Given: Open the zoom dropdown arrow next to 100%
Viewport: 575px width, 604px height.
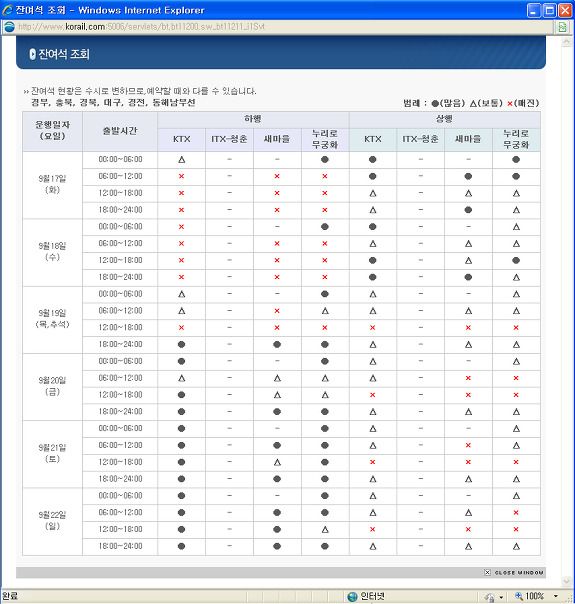Looking at the screenshot, I should (x=556, y=596).
